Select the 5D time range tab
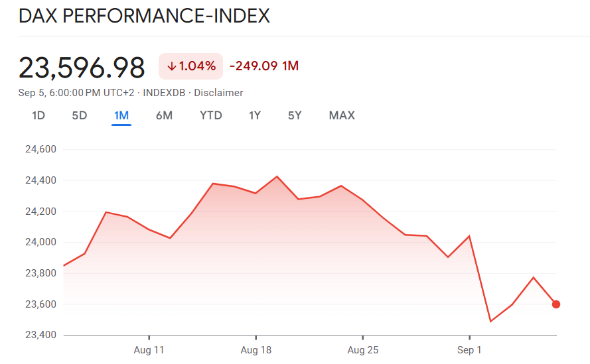Image resolution: width=590 pixels, height=364 pixels. 80,115
